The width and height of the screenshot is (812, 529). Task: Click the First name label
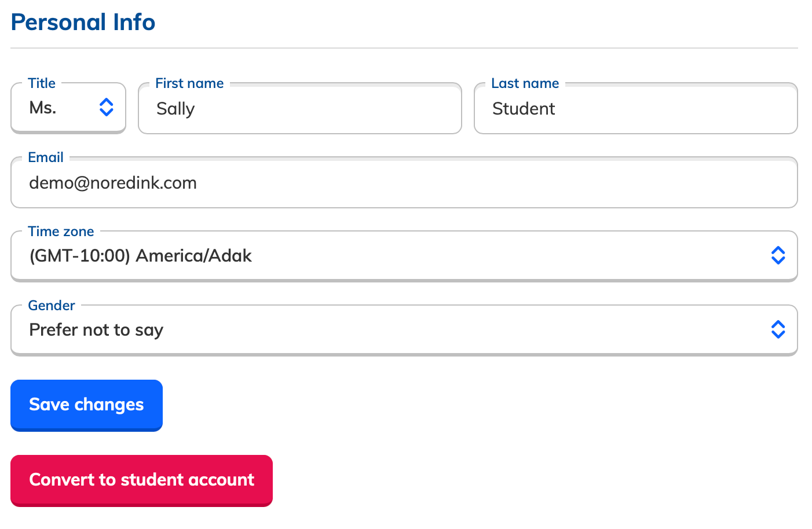pyautogui.click(x=189, y=83)
